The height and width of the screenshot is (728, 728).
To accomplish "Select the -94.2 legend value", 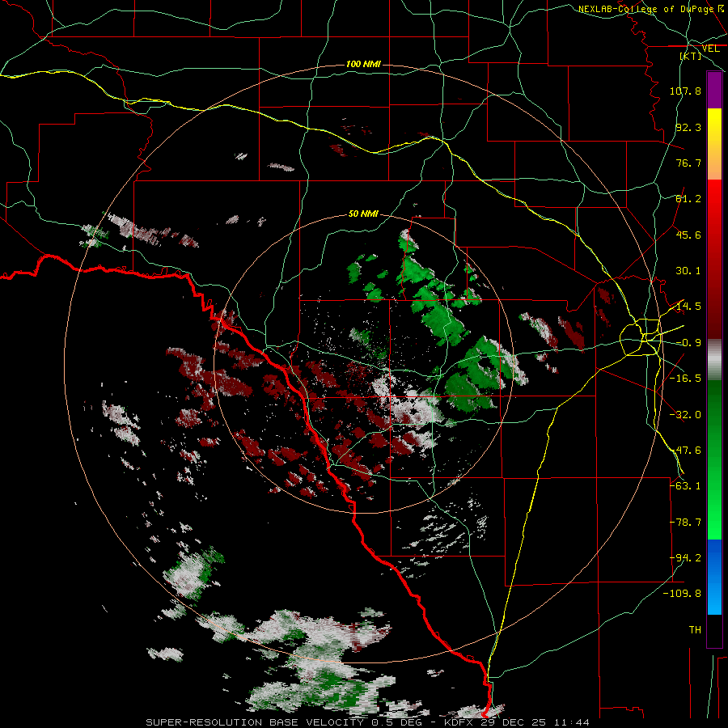I will point(685,558).
